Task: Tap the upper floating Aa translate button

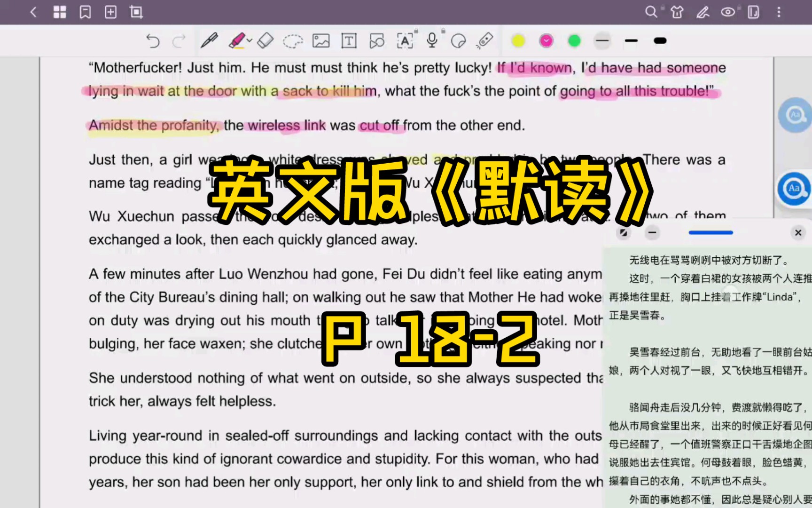Action: [795, 115]
